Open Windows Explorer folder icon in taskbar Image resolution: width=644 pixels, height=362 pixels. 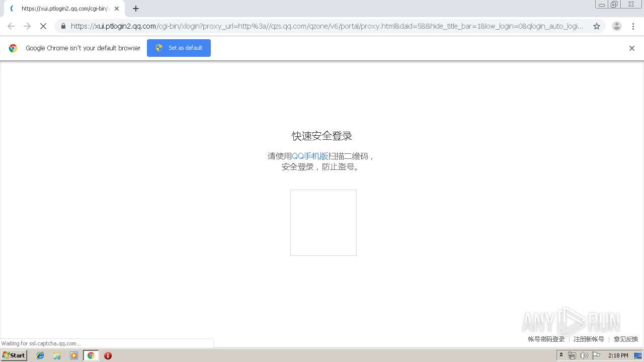click(57, 355)
